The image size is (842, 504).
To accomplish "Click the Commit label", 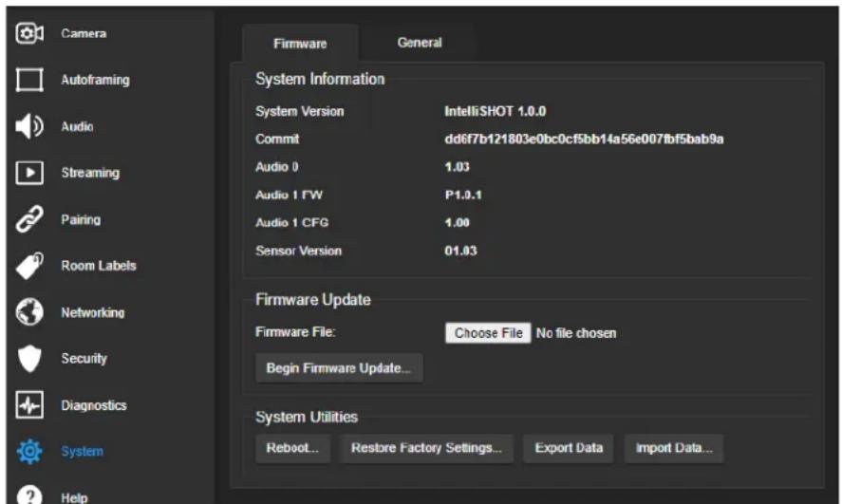I will tap(277, 139).
